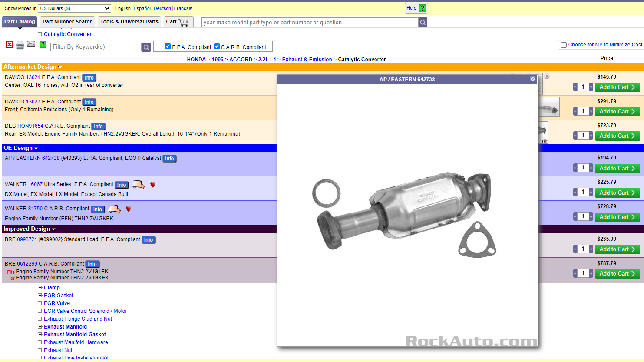Focus the Filter By Keyword(s) field
This screenshot has width=644, height=362.
coord(96,47)
